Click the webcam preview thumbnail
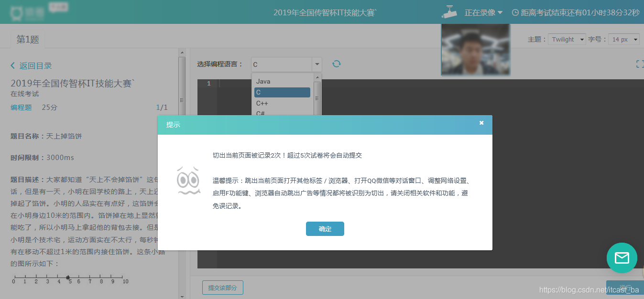The image size is (644, 299). (475, 49)
